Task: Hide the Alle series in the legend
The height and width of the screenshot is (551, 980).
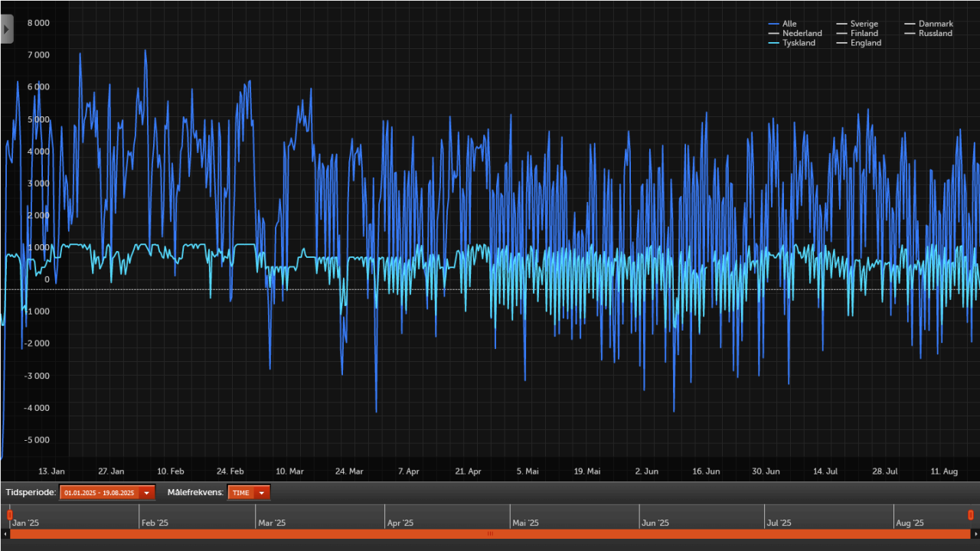Action: (789, 24)
